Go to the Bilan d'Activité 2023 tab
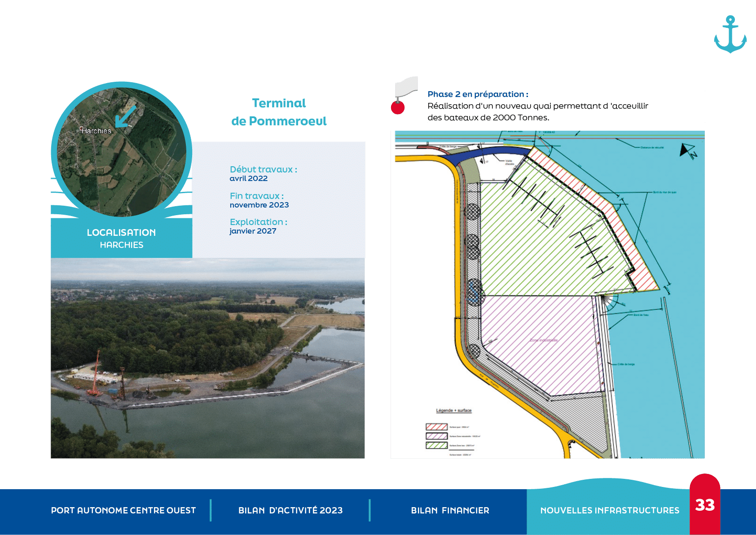 pyautogui.click(x=290, y=510)
